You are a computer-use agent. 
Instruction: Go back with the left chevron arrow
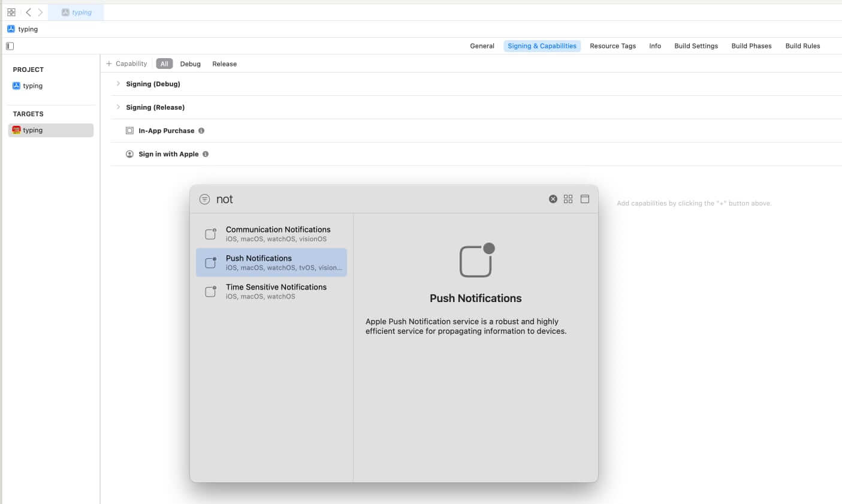click(x=28, y=12)
